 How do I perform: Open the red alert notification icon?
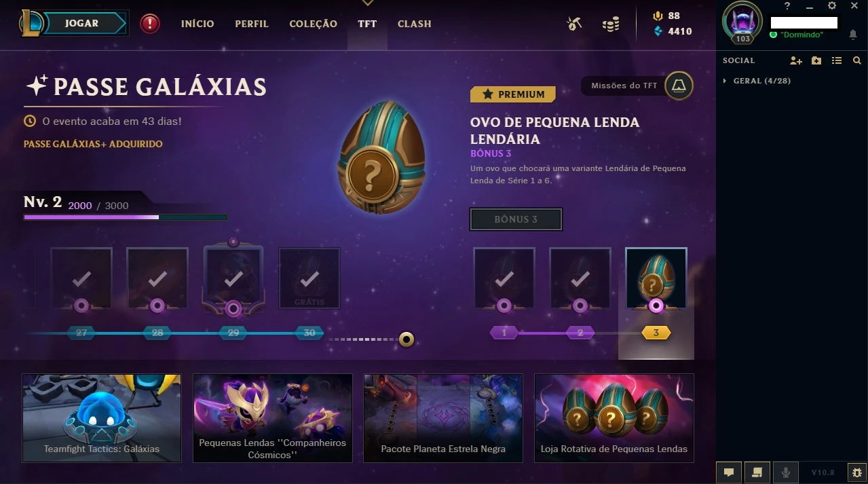[x=150, y=24]
